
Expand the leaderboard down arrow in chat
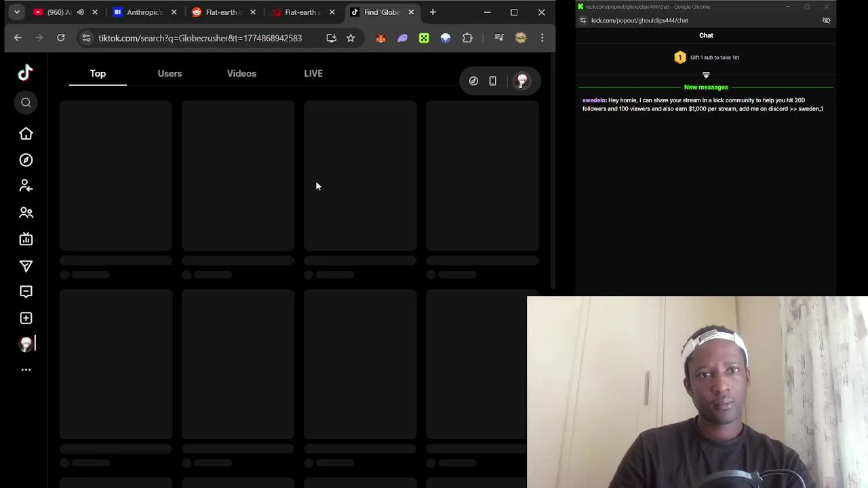coord(706,75)
